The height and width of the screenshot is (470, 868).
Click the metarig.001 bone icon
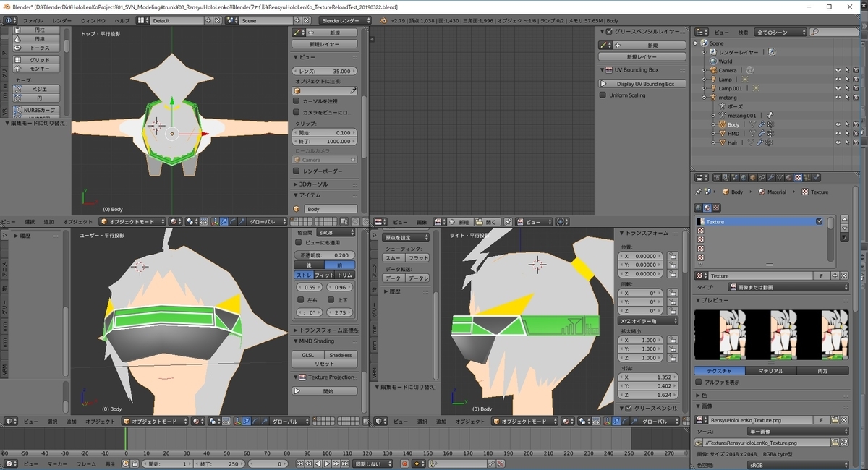click(770, 115)
